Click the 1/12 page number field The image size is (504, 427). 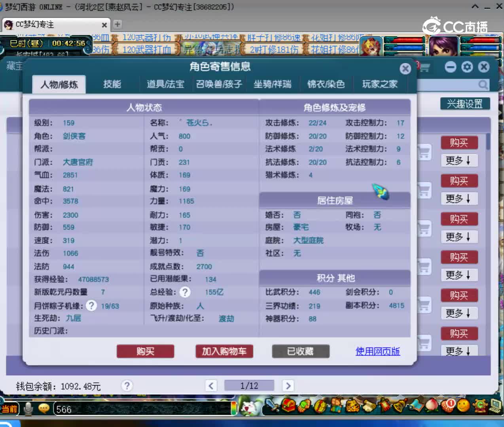coord(249,385)
